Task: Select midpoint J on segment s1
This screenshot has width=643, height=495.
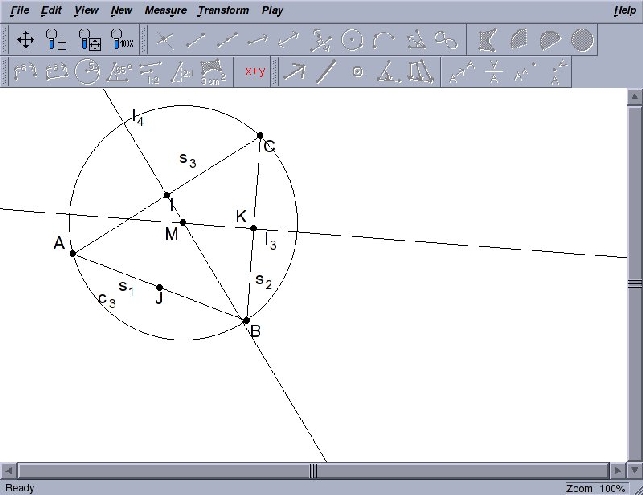Action: [160, 287]
